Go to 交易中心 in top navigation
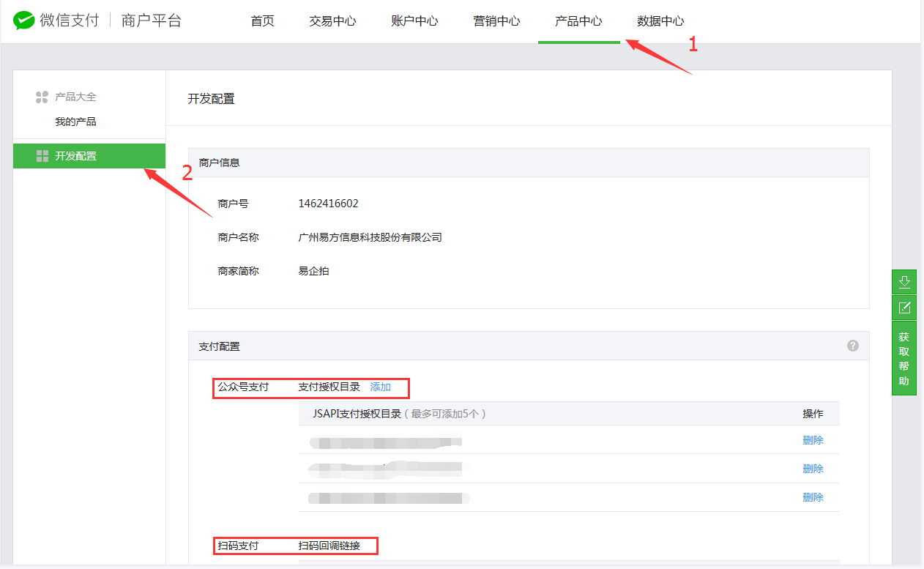Screen dimensions: 924x569 coord(332,21)
